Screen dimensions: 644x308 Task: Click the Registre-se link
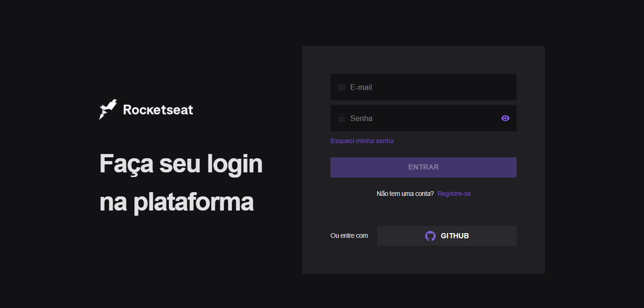pyautogui.click(x=454, y=193)
